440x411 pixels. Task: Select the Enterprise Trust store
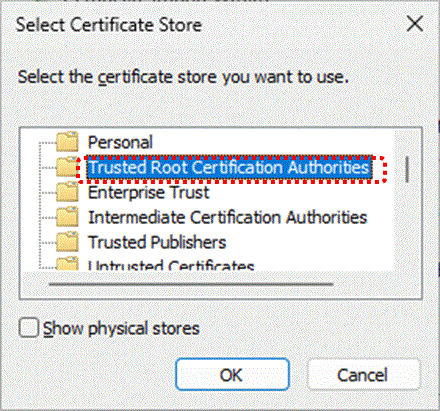[x=149, y=192]
